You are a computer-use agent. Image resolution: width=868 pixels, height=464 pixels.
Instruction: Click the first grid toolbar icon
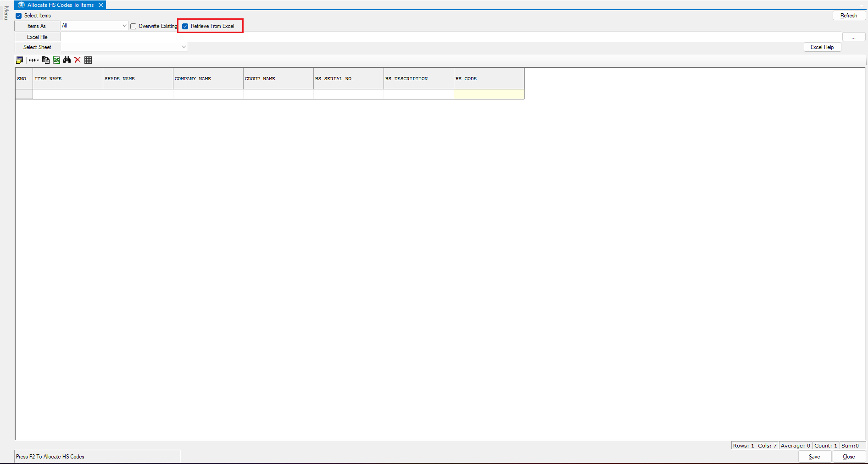(19, 60)
